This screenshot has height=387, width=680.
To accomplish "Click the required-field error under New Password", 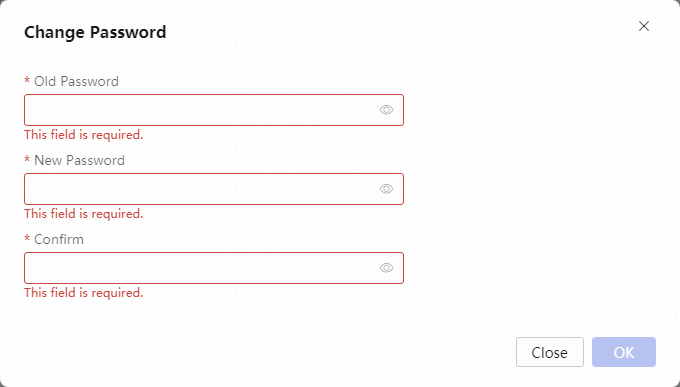I will point(84,213).
